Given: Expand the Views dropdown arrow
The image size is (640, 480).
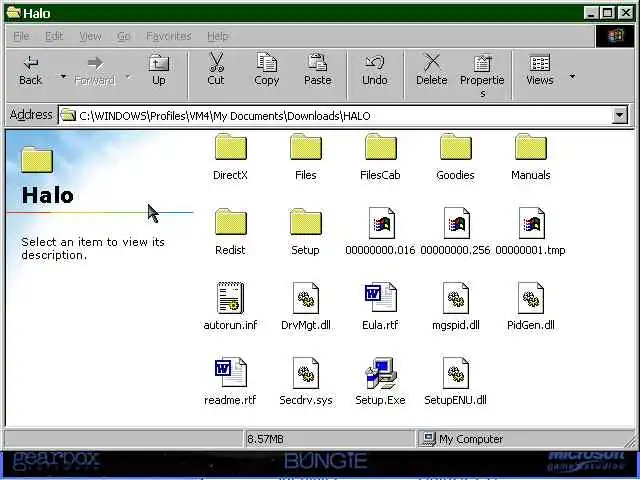Looking at the screenshot, I should tap(572, 76).
